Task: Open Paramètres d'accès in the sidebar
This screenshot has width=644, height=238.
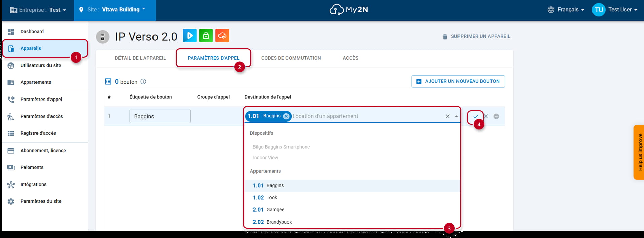Action: (x=45, y=116)
